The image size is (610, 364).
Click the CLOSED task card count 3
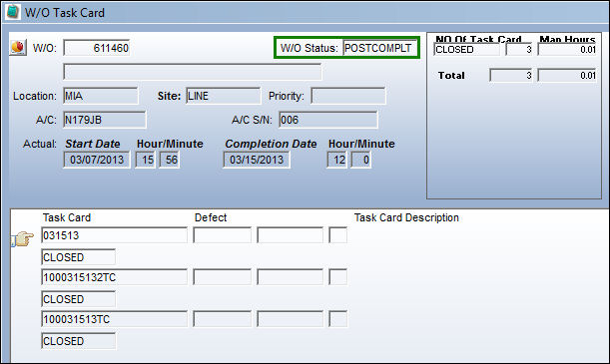coord(519,50)
